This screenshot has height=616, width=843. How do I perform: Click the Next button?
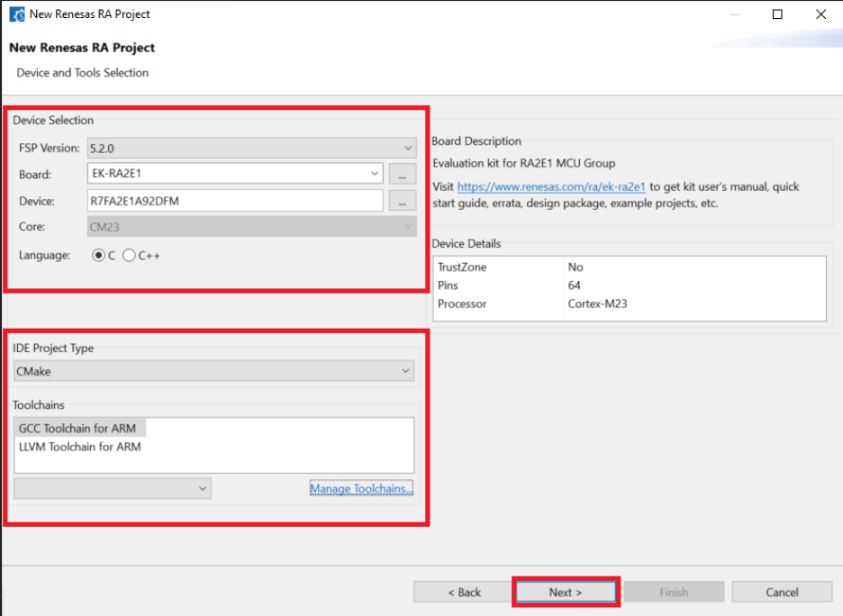pyautogui.click(x=566, y=592)
